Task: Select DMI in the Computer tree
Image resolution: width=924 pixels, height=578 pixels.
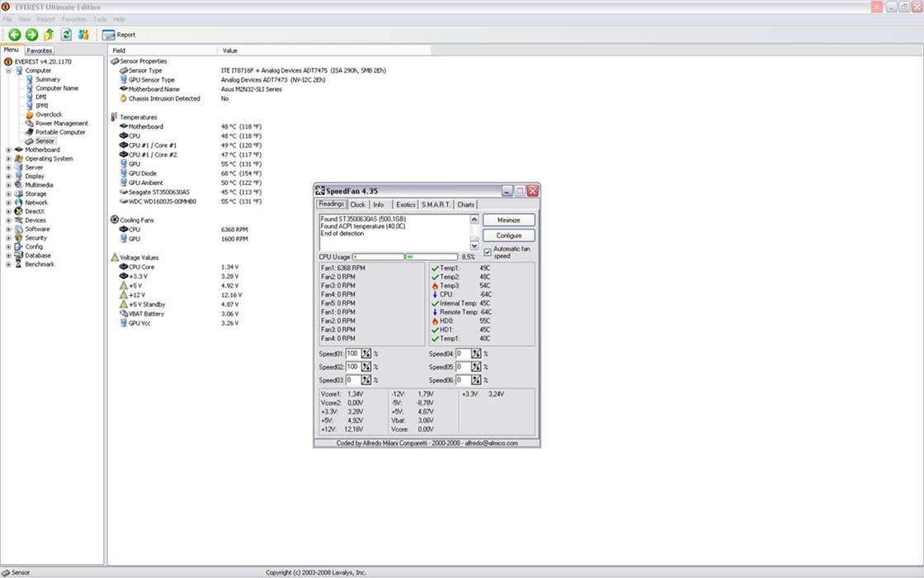Action: 40,97
